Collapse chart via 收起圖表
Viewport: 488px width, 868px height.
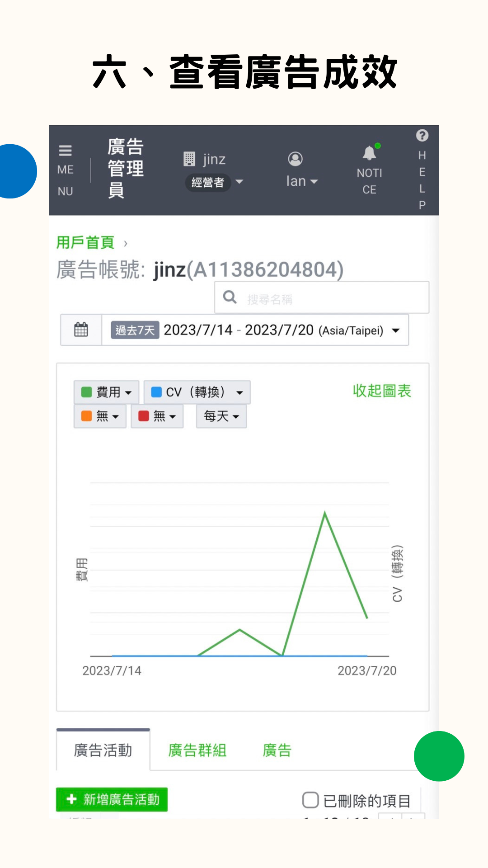(382, 391)
